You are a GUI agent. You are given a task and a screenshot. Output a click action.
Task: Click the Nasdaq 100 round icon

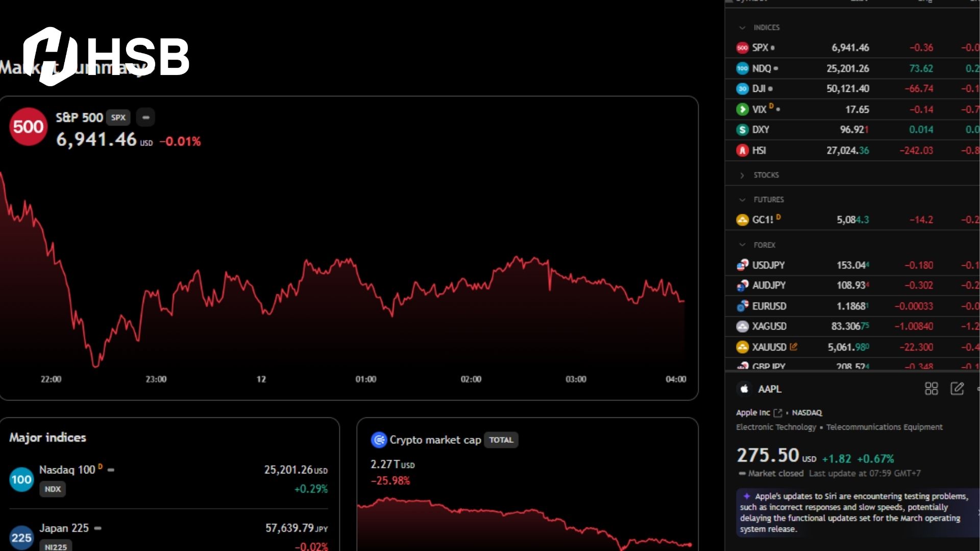point(21,480)
